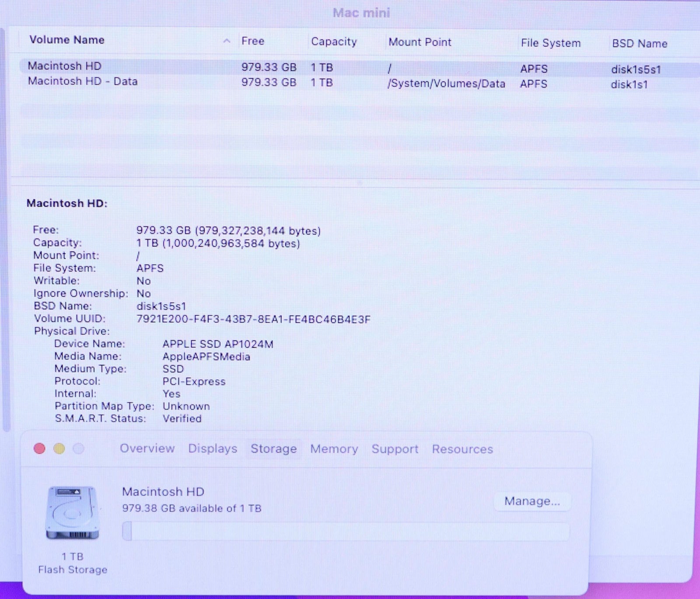Click the disk1s1 BSD name cell
The image size is (700, 599).
(629, 85)
